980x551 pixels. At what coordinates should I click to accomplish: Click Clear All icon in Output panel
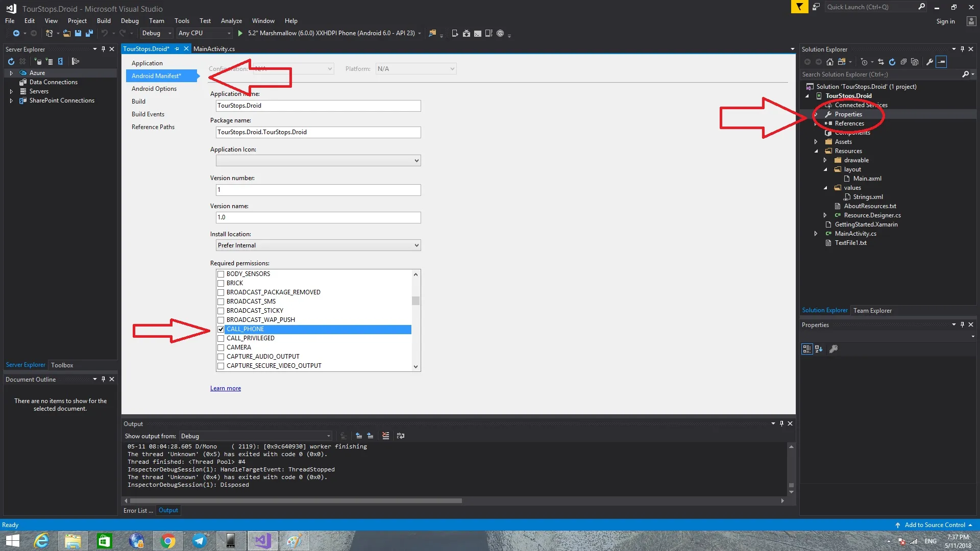click(x=385, y=436)
